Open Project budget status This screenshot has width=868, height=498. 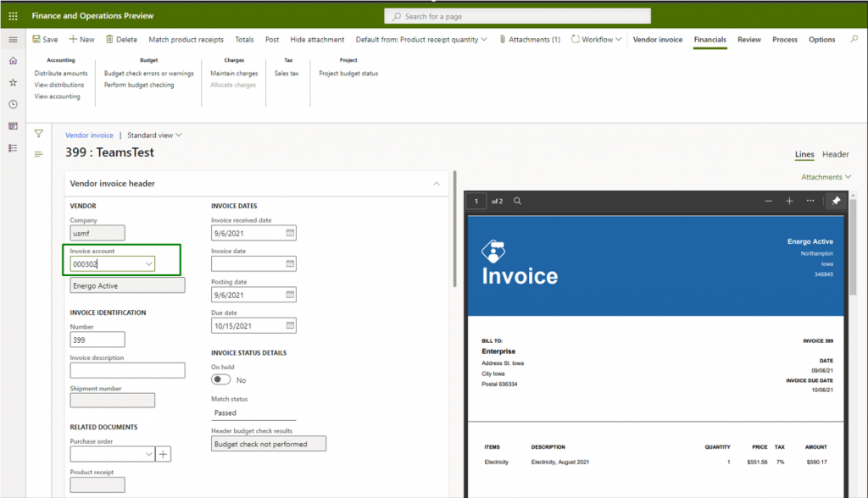tap(348, 73)
